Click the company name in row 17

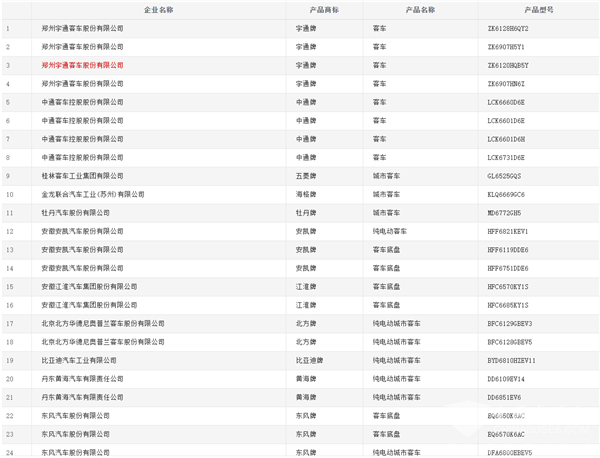click(104, 323)
